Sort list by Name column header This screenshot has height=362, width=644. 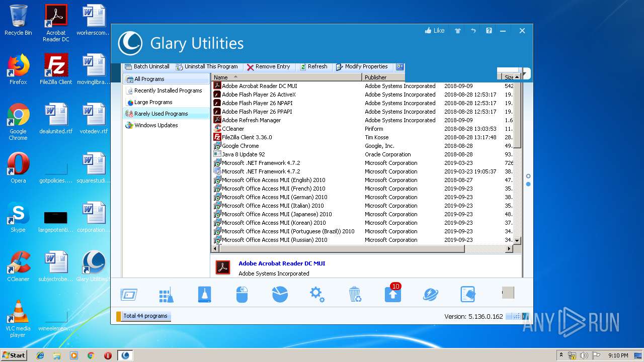[286, 77]
